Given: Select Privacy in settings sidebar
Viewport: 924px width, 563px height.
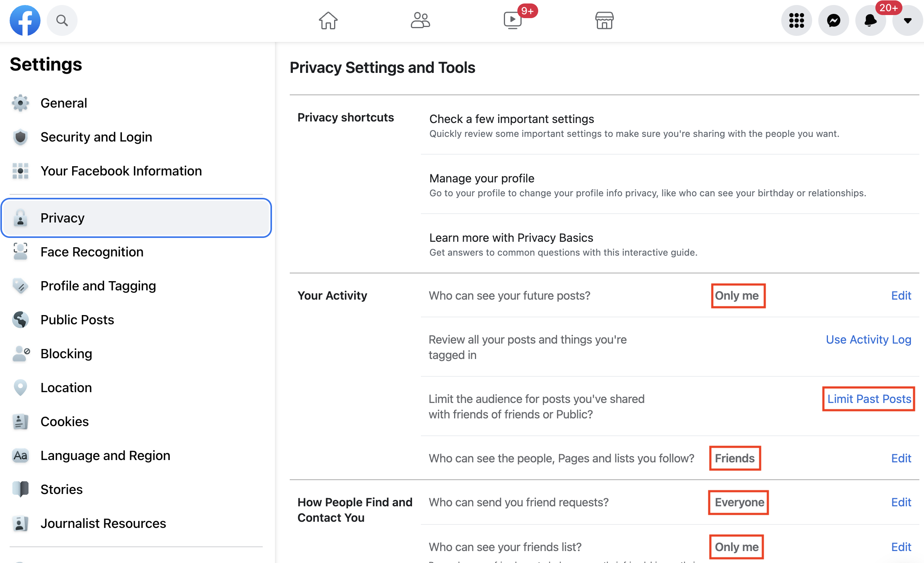Looking at the screenshot, I should (x=136, y=218).
